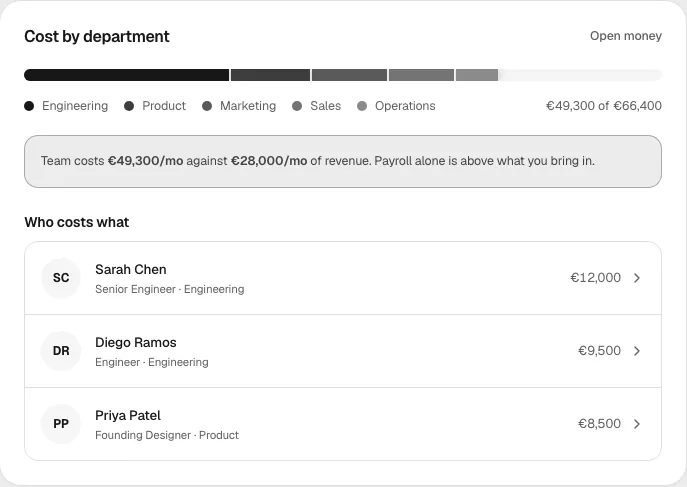Select the Operations segment of the cost bar
687x487 pixels.
point(477,75)
